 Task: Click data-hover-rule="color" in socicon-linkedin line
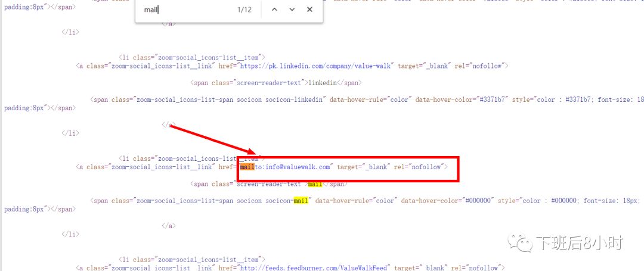pos(370,99)
